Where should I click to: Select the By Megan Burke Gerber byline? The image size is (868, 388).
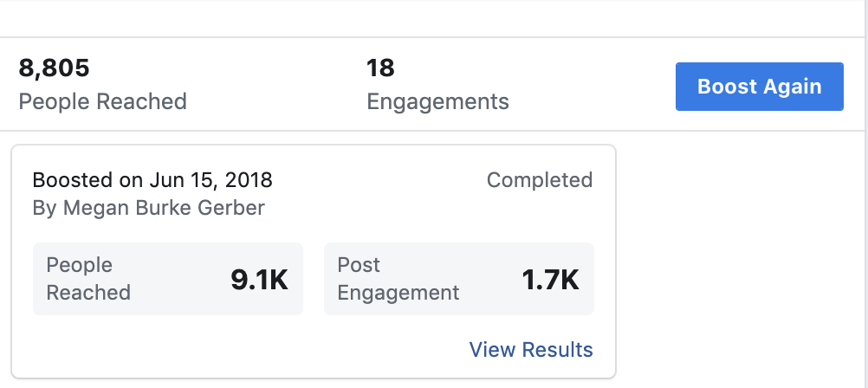pyautogui.click(x=148, y=208)
